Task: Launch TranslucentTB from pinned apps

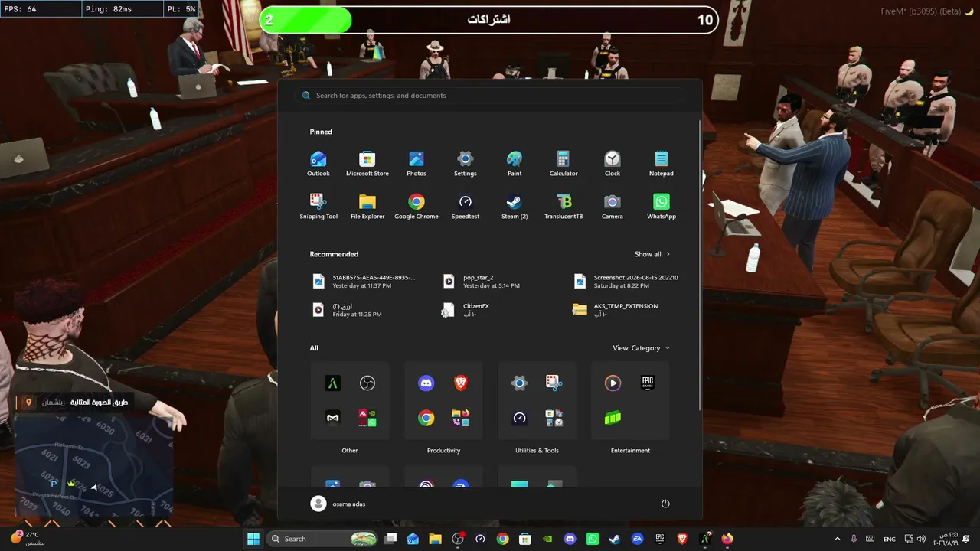Action: point(563,207)
